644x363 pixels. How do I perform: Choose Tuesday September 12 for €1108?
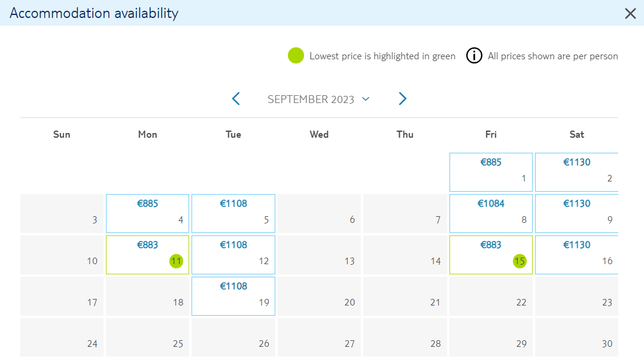[233, 255]
